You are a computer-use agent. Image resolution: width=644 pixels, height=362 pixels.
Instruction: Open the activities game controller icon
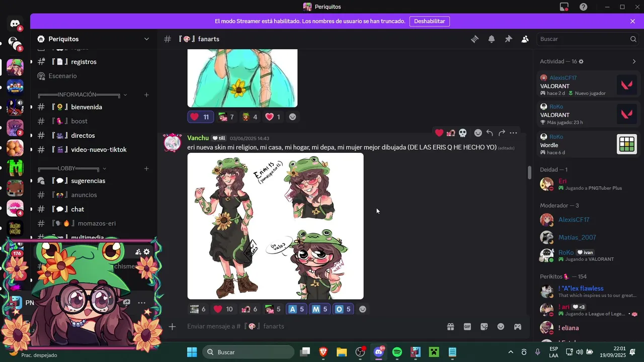pyautogui.click(x=517, y=326)
